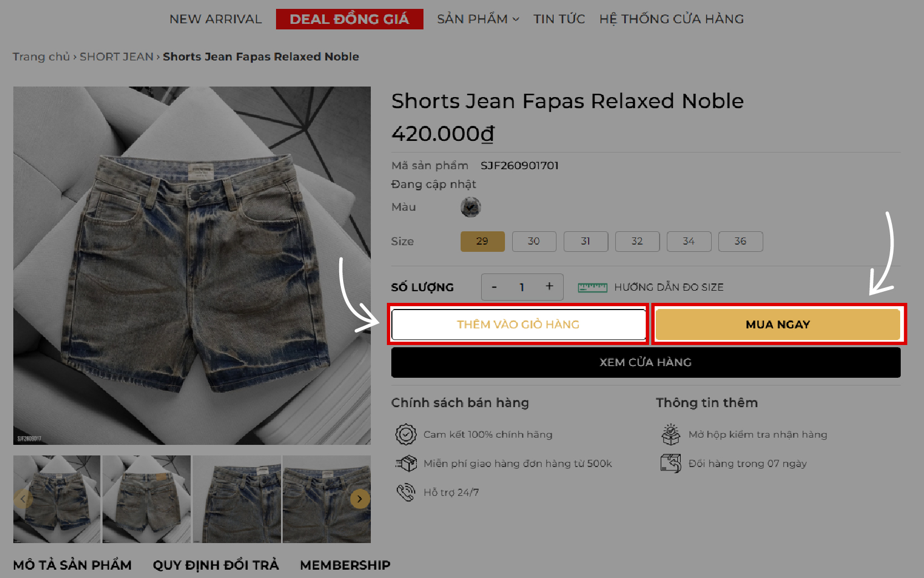This screenshot has height=578, width=924.
Task: Select size 36
Action: click(741, 241)
